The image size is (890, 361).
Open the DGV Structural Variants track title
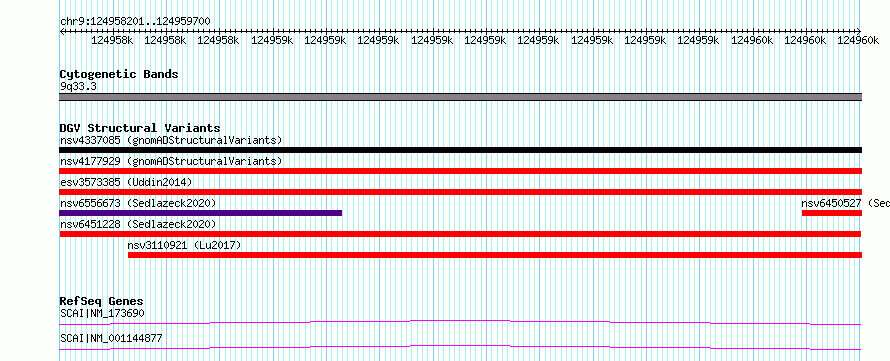[x=140, y=128]
